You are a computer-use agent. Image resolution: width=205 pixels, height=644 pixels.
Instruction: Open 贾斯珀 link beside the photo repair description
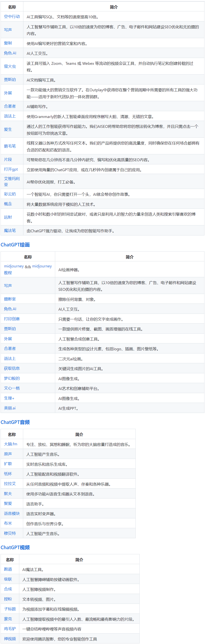pos(10,329)
